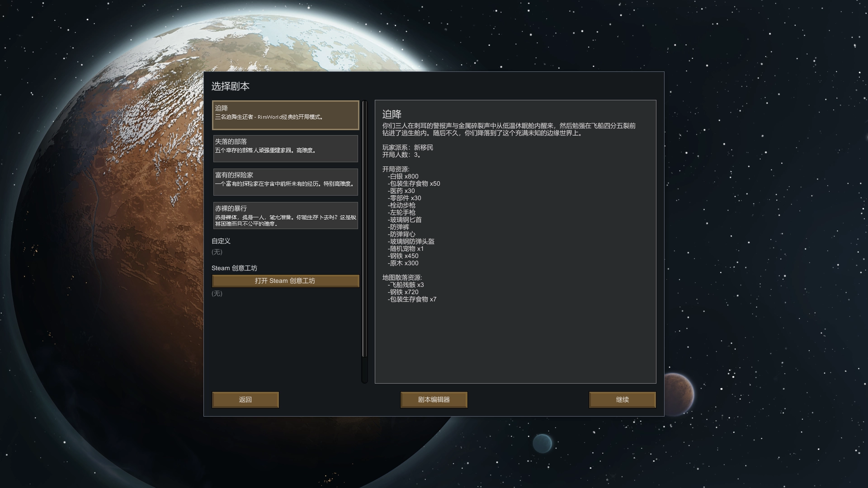
Task: Open the 剧本编辑器 scenario editor
Action: (434, 399)
